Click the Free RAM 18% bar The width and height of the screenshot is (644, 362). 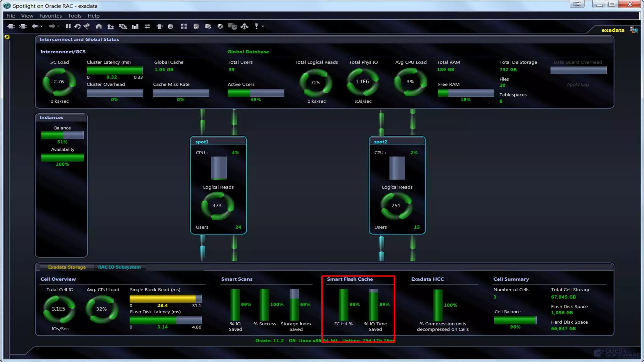(x=466, y=93)
